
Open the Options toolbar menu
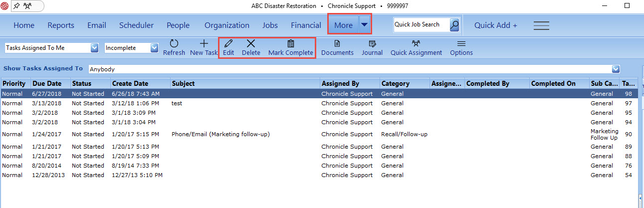click(x=461, y=44)
